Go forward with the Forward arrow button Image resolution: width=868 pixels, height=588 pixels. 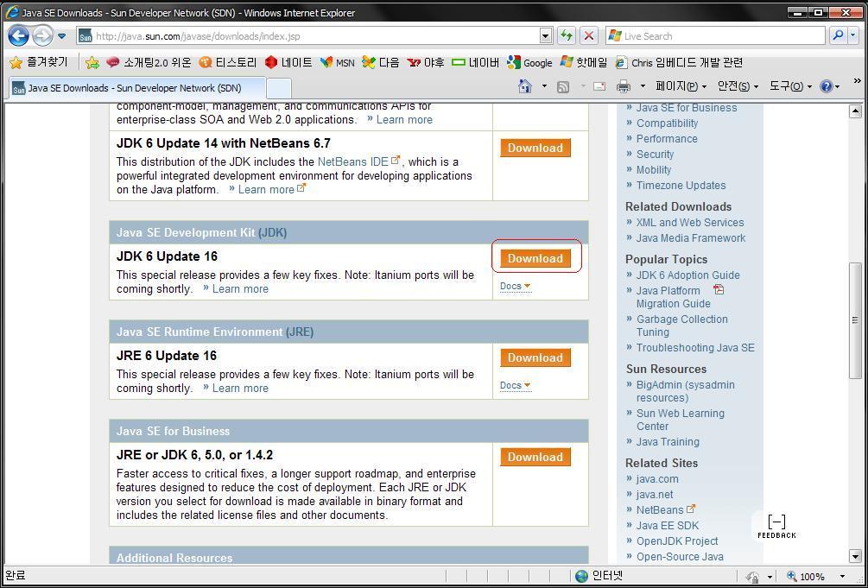pos(42,36)
